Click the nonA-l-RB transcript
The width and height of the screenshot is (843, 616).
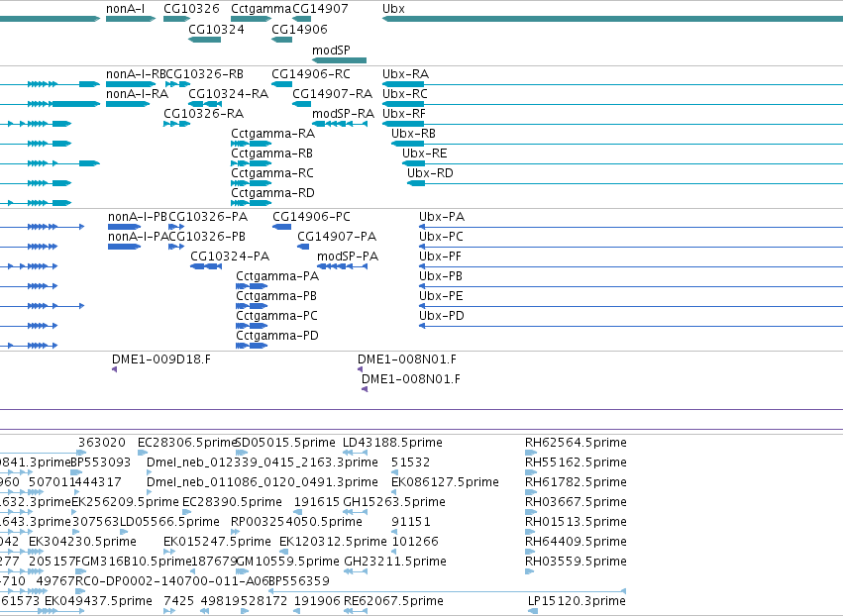pyautogui.click(x=131, y=84)
